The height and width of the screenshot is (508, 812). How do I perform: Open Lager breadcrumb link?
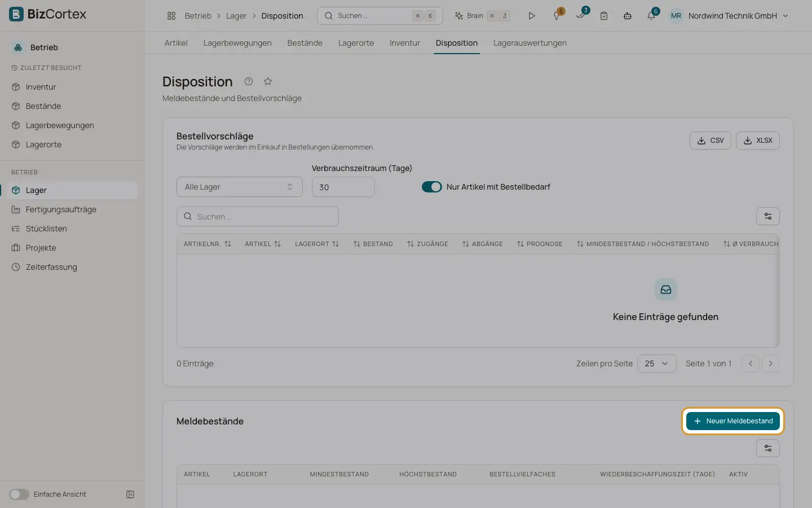pos(236,16)
